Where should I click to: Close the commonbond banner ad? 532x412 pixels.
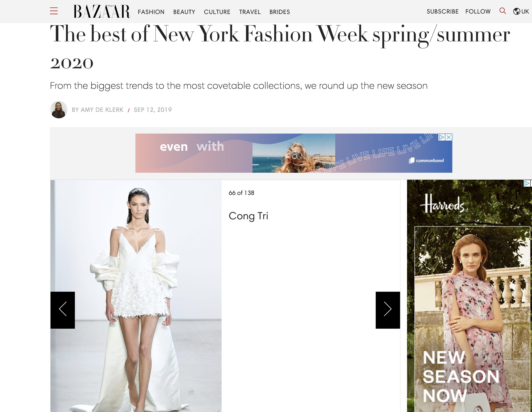449,137
